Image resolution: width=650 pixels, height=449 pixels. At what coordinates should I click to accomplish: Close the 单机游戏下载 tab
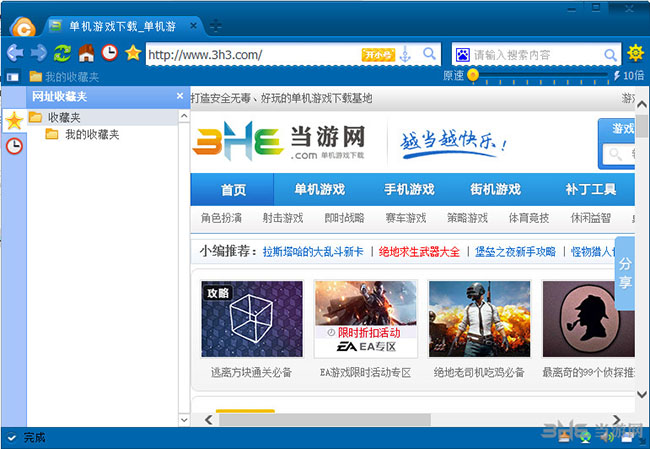[x=193, y=26]
